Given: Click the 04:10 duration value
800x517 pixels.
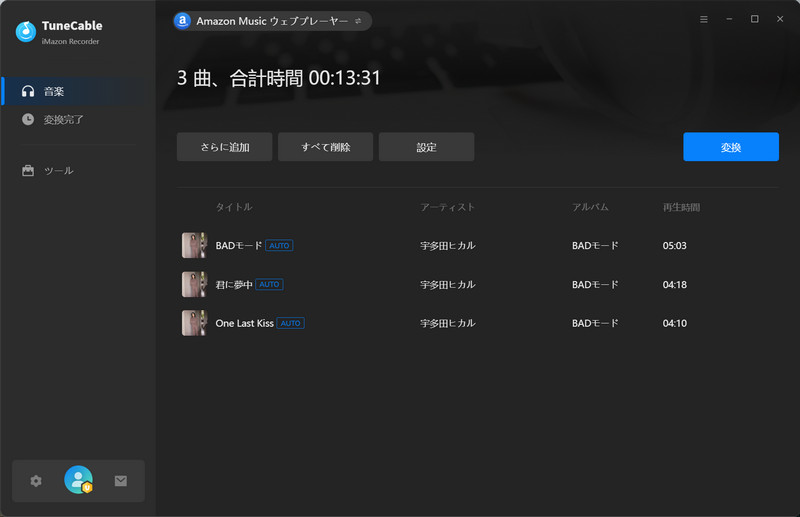Looking at the screenshot, I should click(x=674, y=323).
